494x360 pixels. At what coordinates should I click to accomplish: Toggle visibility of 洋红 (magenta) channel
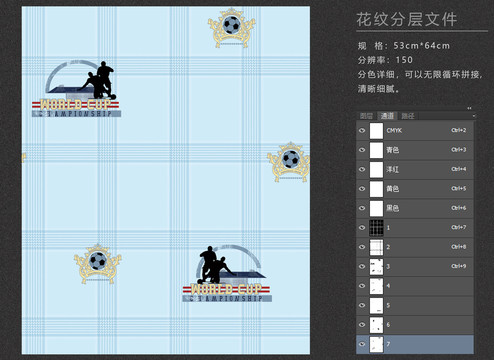362,169
